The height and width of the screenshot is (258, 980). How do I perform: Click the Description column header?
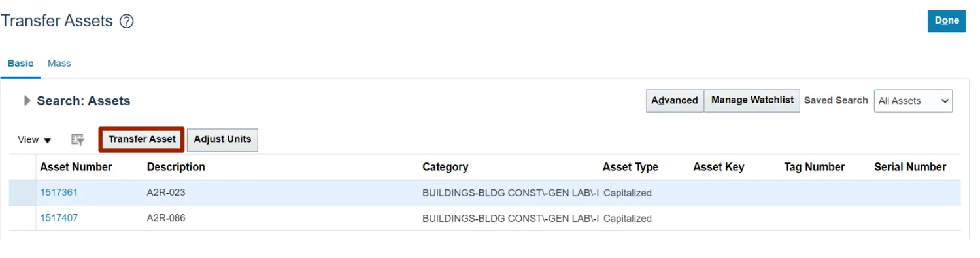click(x=176, y=167)
